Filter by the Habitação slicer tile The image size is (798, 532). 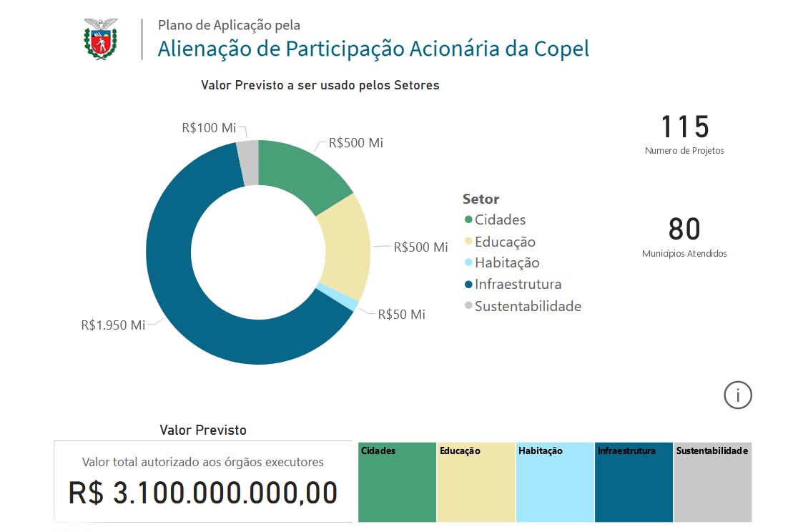[554, 483]
